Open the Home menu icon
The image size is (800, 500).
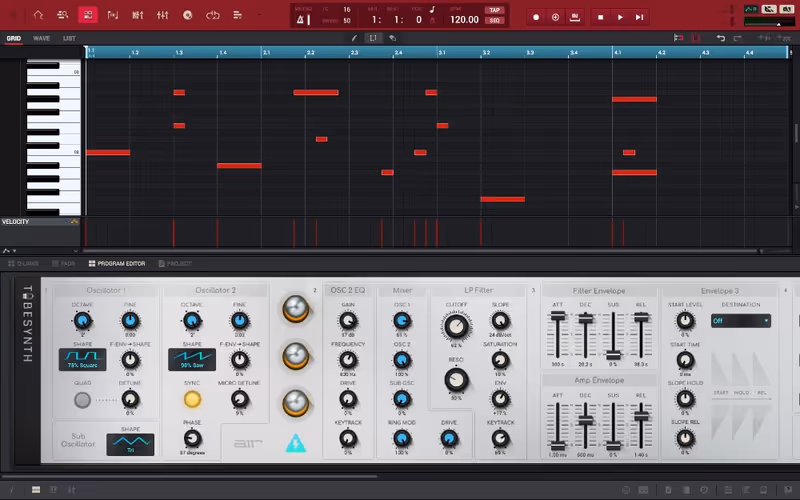[x=38, y=15]
